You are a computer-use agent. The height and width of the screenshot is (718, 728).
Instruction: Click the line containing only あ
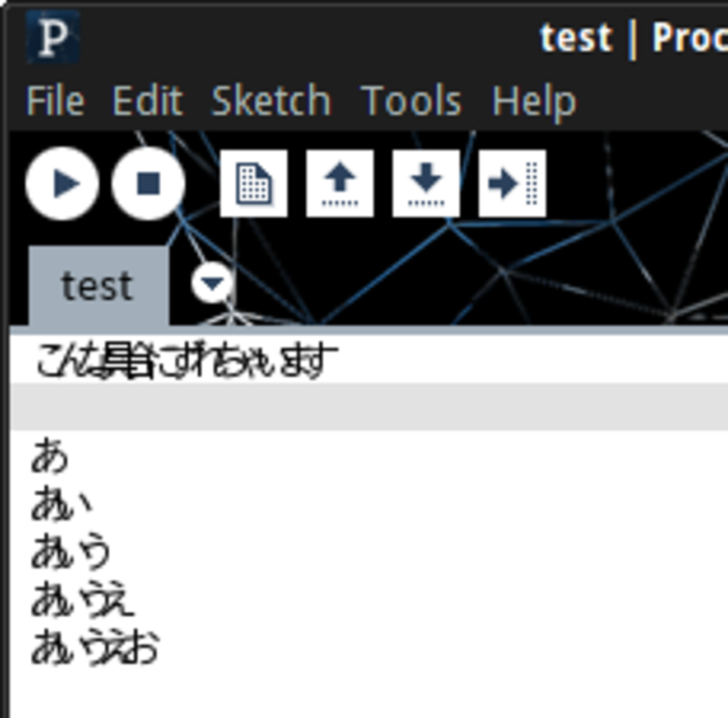pos(50,456)
